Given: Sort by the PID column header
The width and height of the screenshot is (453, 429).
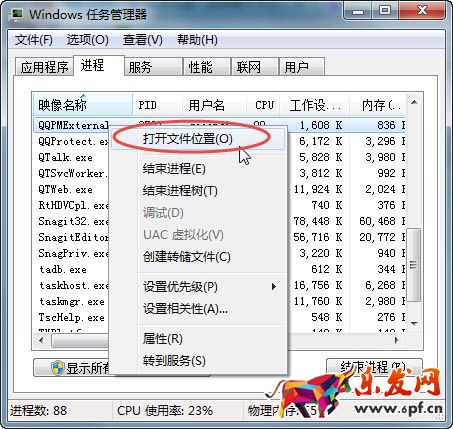Looking at the screenshot, I should (x=157, y=105).
